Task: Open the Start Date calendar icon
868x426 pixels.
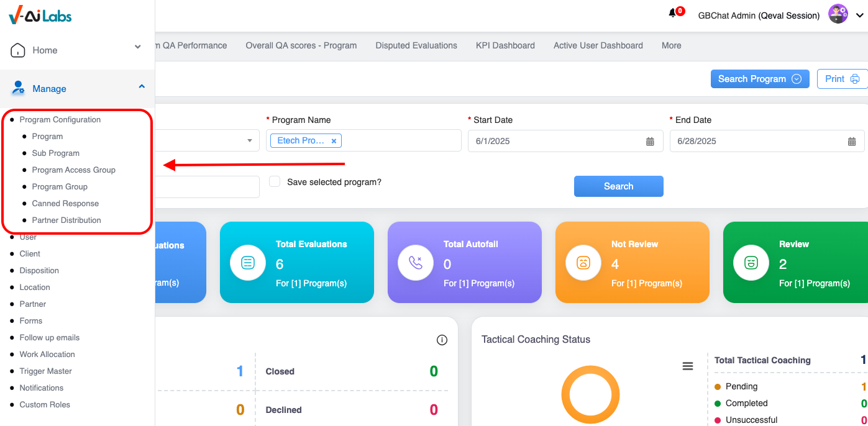Action: [x=650, y=142]
